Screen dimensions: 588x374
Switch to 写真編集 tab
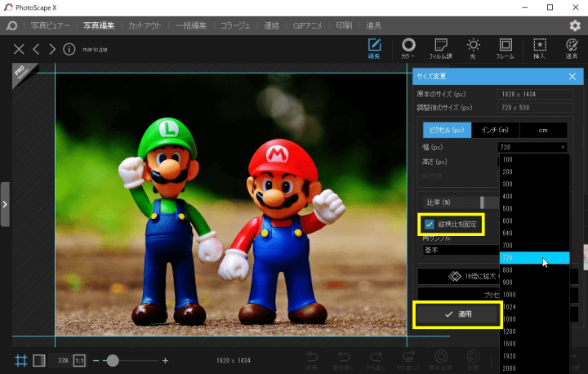coord(99,25)
